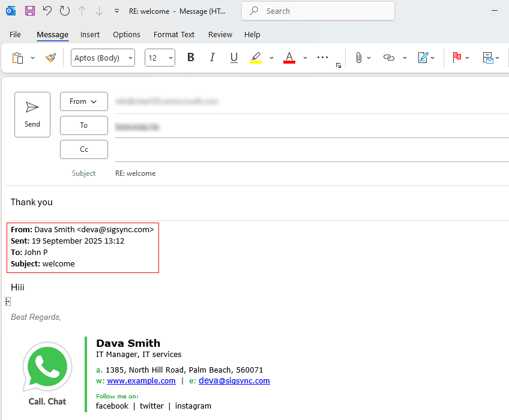
Task: Click the Save icon in the title bar
Action: 29,11
